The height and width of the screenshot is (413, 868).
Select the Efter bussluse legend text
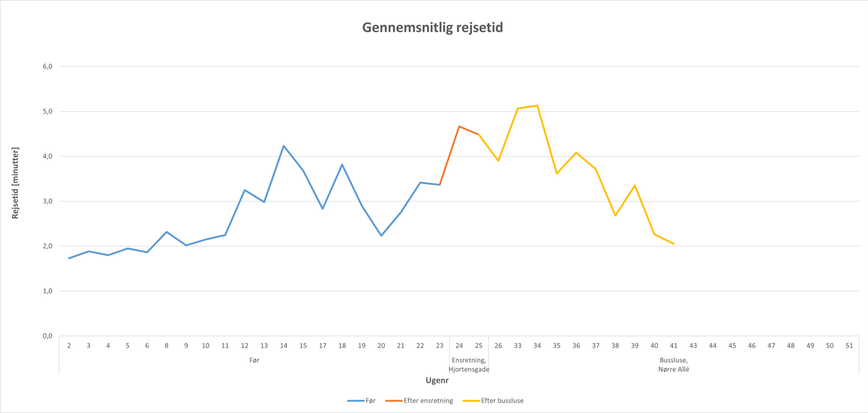tap(502, 401)
